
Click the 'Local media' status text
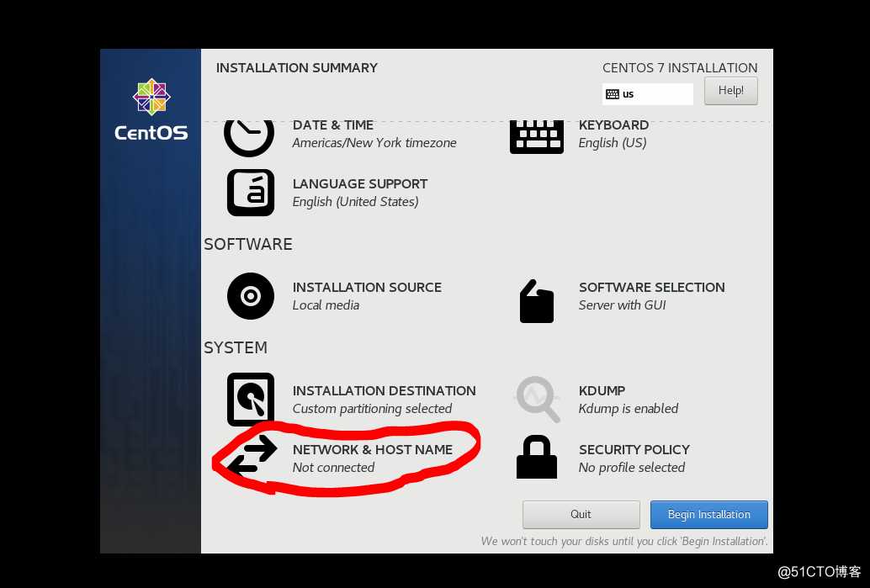pos(326,305)
